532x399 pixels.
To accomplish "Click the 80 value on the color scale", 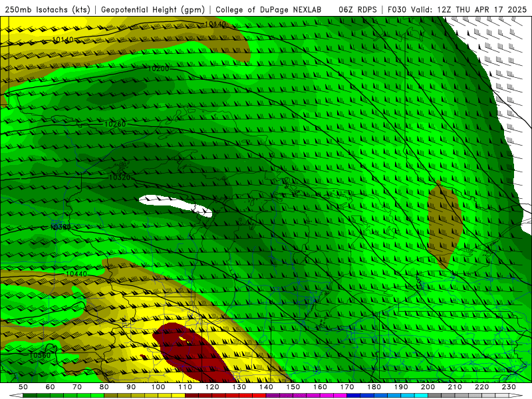I will [x=104, y=387].
